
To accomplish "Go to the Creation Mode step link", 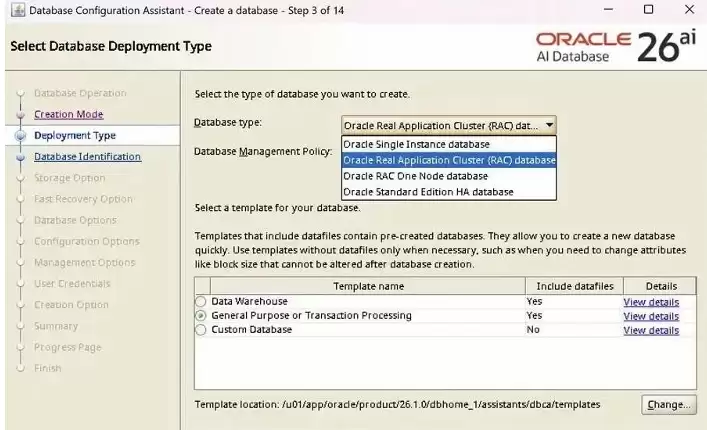I will click(69, 114).
